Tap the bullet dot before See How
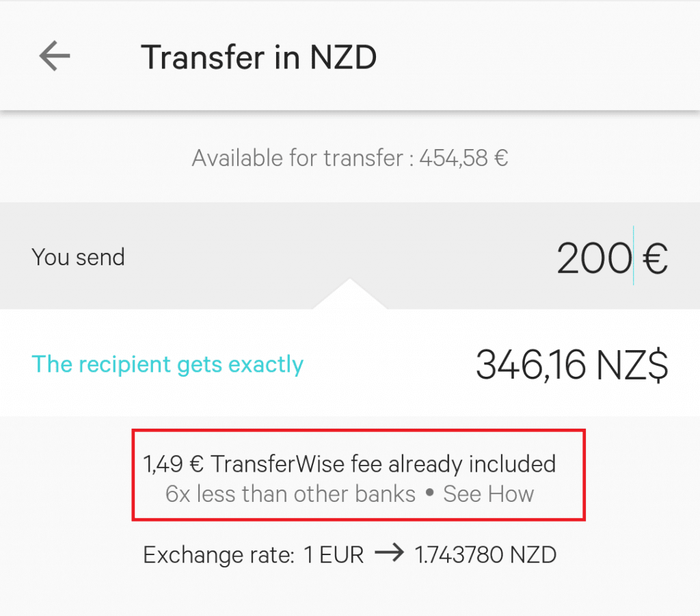This screenshot has width=700, height=616. pyautogui.click(x=429, y=493)
